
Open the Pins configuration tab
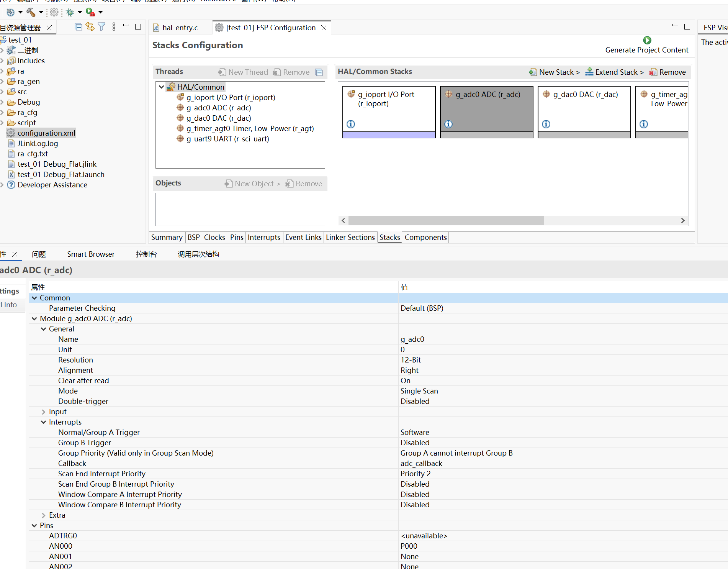click(x=237, y=238)
